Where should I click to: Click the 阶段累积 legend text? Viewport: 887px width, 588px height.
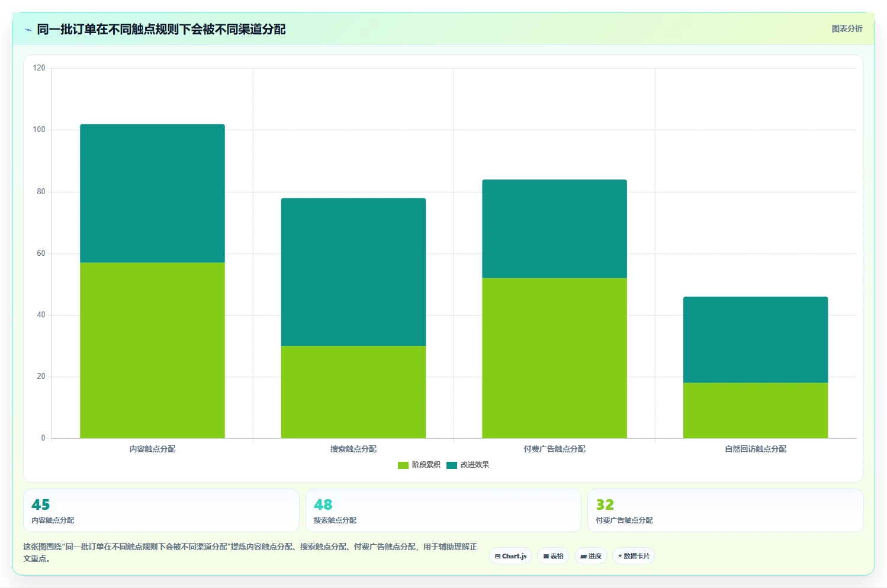coord(426,465)
